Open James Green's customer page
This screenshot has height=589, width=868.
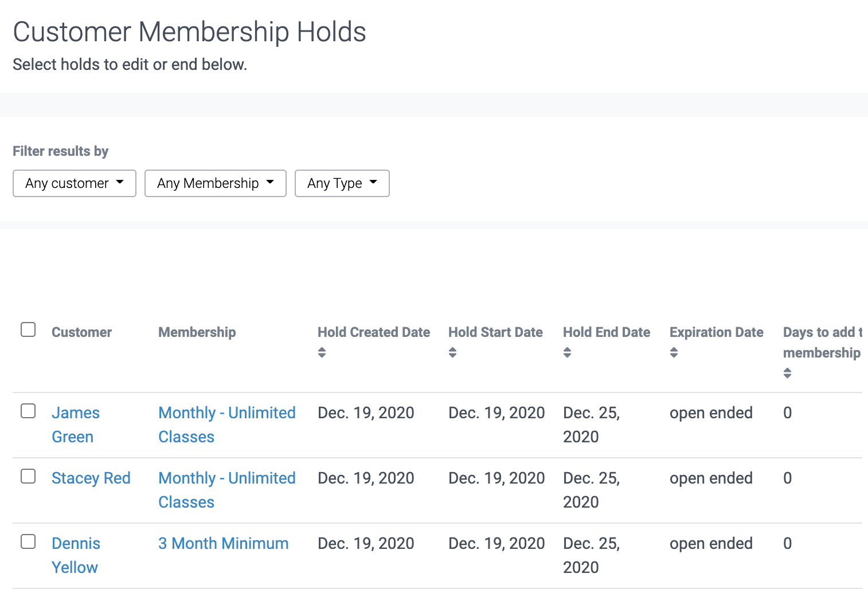point(76,424)
